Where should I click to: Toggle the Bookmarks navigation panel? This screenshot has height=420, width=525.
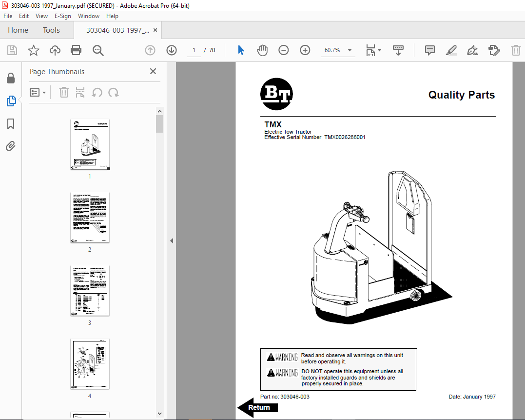coord(11,124)
